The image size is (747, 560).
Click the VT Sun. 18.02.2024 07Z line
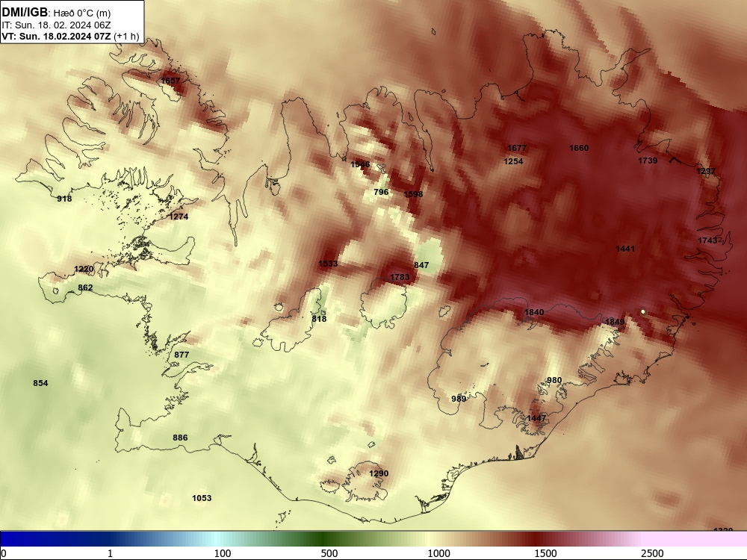[70, 37]
